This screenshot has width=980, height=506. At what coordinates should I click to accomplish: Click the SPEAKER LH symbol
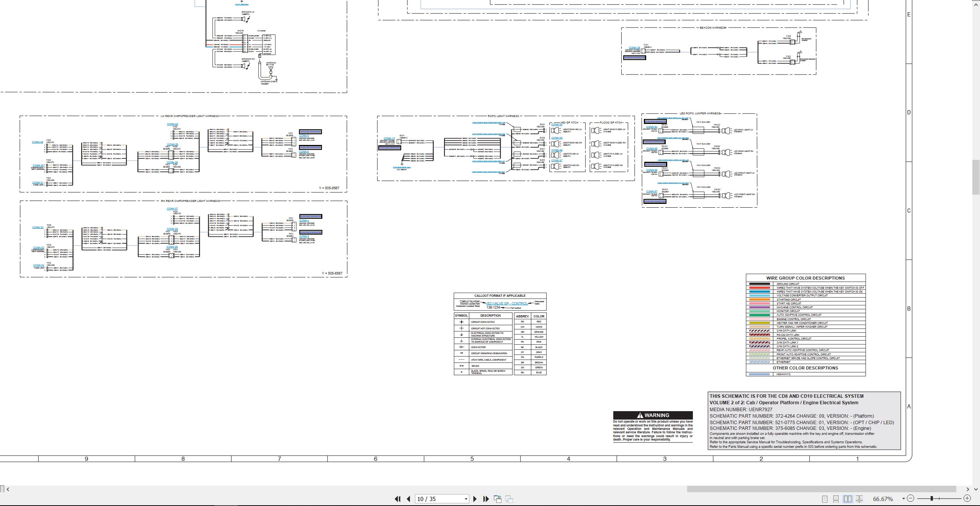coord(245,18)
